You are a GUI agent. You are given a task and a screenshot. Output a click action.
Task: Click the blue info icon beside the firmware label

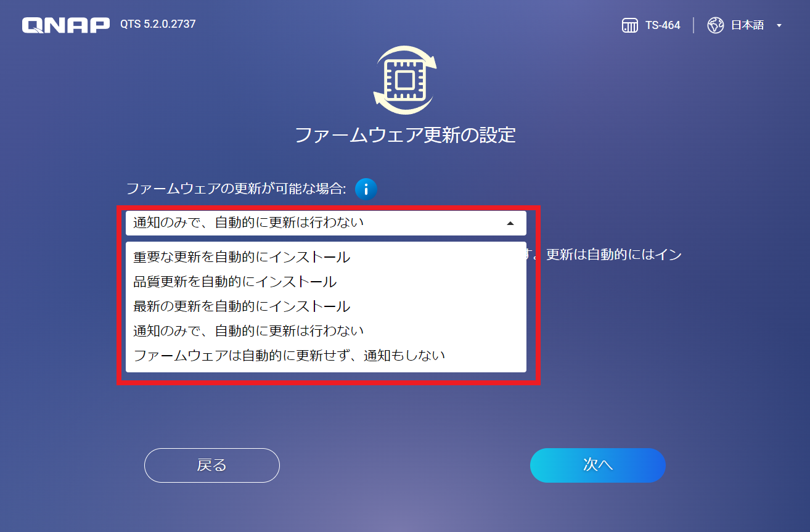coord(366,189)
